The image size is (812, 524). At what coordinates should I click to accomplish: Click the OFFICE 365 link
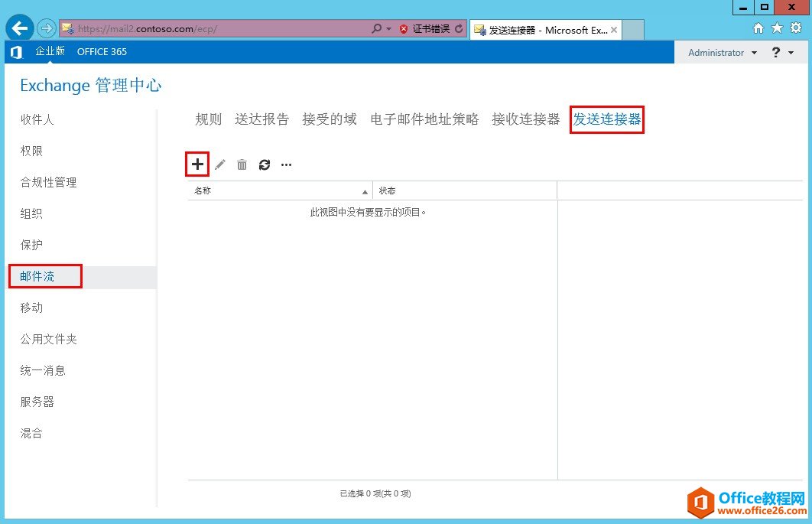click(x=102, y=52)
